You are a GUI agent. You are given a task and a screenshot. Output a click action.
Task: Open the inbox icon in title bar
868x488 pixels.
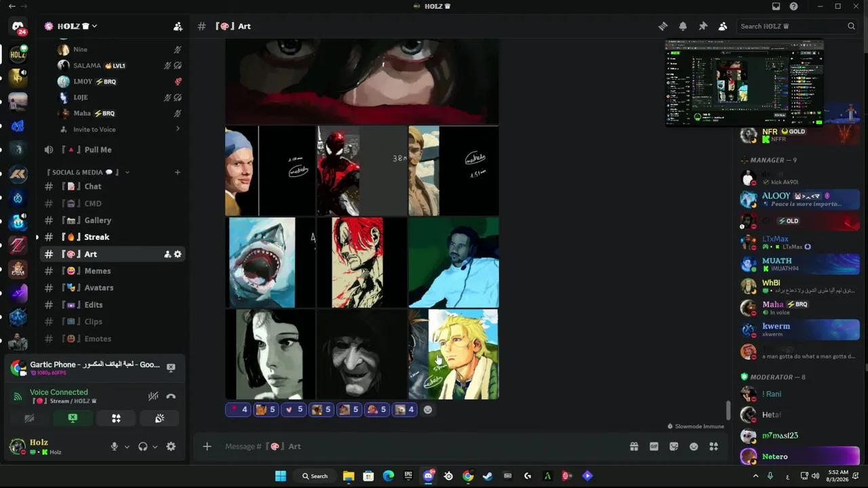[776, 6]
